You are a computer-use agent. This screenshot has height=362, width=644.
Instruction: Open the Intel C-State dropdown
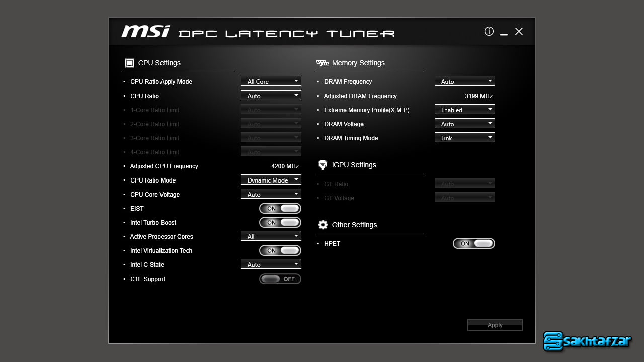click(x=271, y=264)
